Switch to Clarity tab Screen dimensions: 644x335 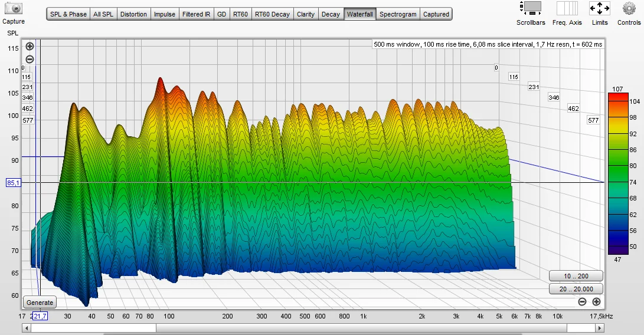point(306,14)
